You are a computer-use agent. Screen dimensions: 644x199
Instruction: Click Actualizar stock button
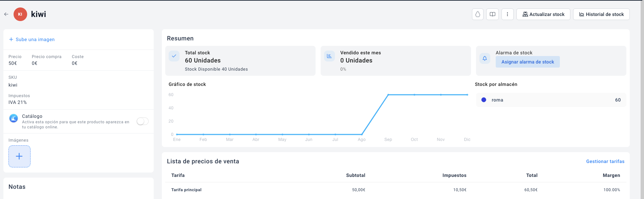[543, 14]
